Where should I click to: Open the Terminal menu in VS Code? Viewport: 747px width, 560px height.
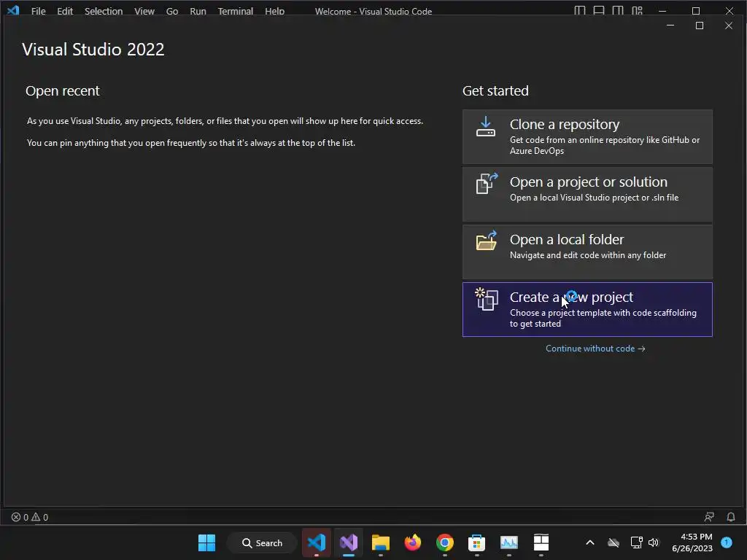click(236, 11)
